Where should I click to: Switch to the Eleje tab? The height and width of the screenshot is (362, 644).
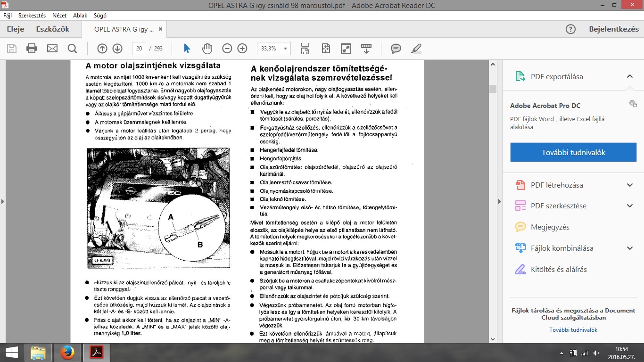point(16,29)
